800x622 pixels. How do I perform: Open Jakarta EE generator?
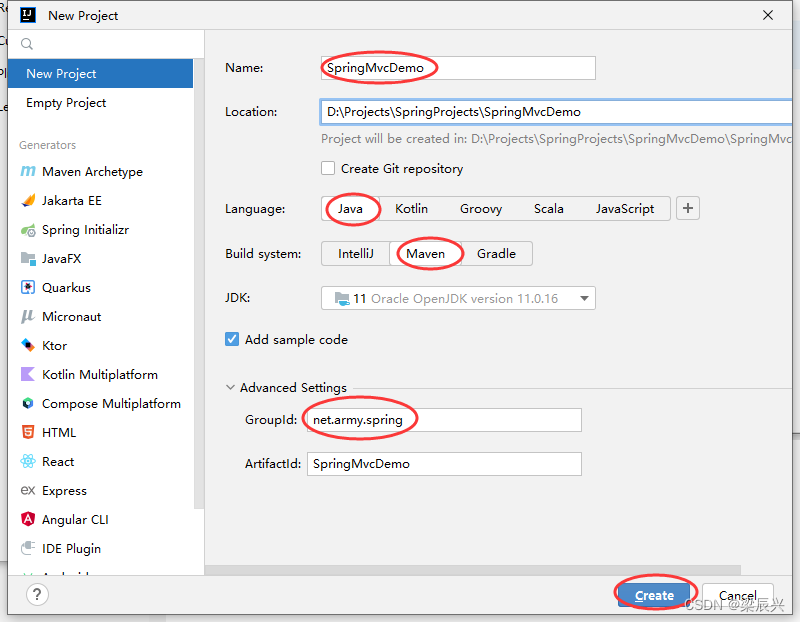tap(101, 201)
